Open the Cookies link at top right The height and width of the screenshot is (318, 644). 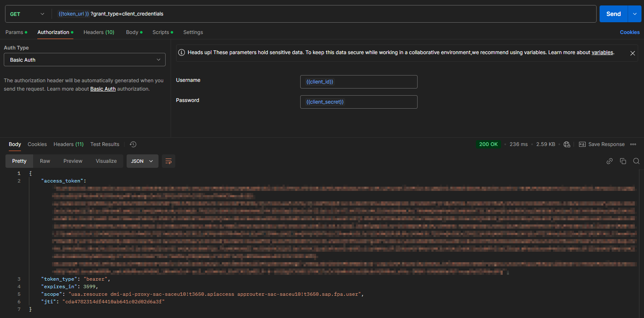click(x=629, y=32)
